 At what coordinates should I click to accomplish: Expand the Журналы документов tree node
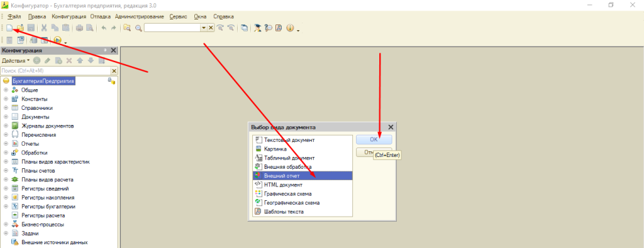click(6, 126)
